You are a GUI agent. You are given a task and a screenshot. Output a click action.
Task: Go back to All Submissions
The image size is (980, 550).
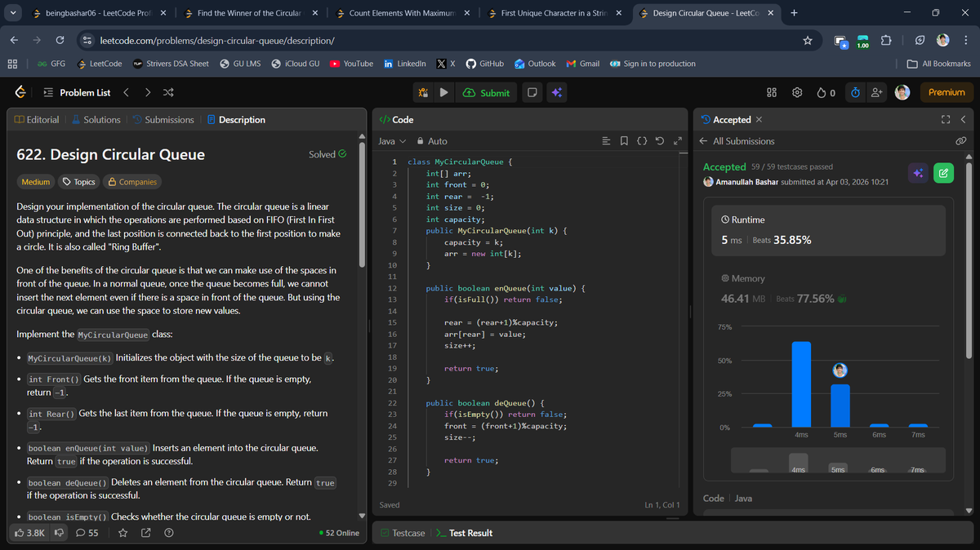click(737, 141)
